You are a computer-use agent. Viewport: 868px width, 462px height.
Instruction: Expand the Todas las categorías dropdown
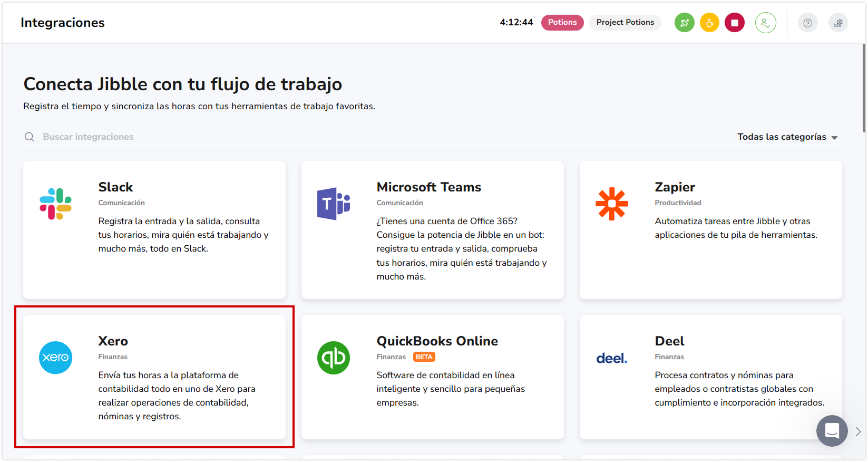click(787, 137)
